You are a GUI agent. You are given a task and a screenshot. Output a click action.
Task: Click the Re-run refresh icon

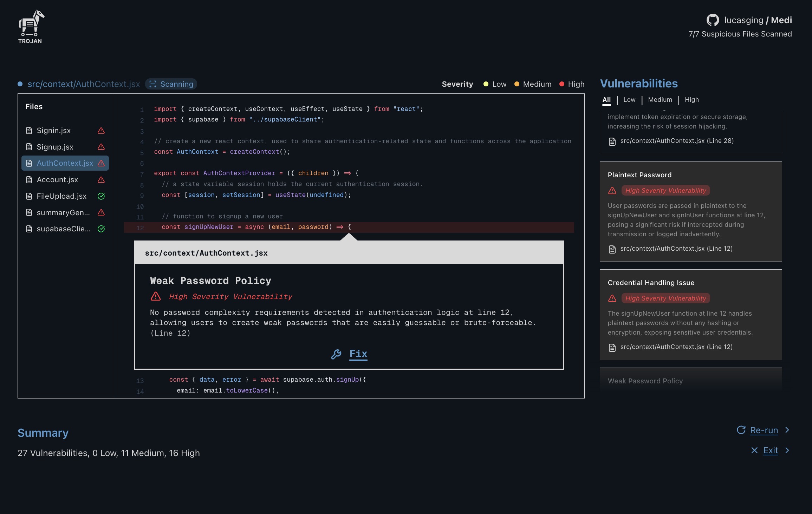[x=741, y=430]
